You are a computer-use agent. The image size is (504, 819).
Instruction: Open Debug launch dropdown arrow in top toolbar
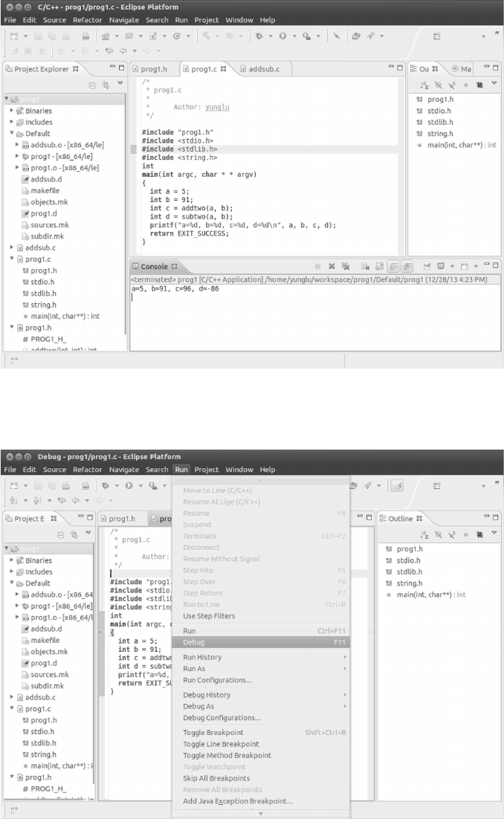point(270,36)
